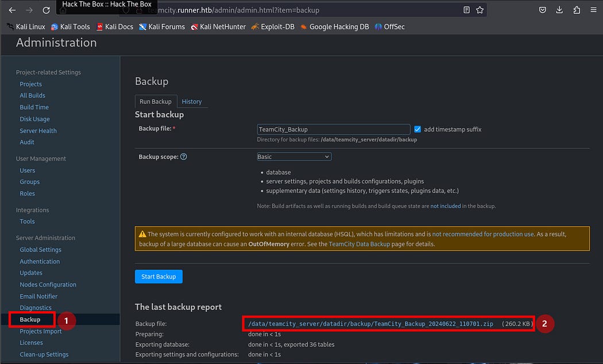Open Tools under Integrations
Screen dimensions: 603x364
[28, 222]
